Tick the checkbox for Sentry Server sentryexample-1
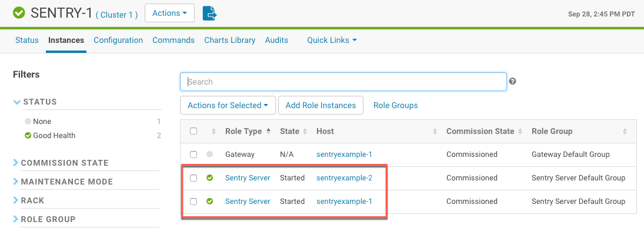Image resolution: width=644 pixels, height=228 pixels. tap(193, 202)
